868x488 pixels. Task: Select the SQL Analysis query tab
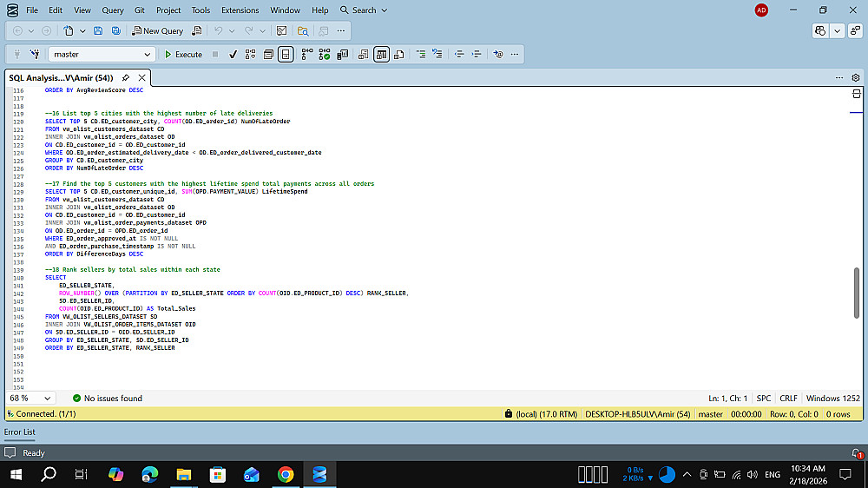click(61, 78)
